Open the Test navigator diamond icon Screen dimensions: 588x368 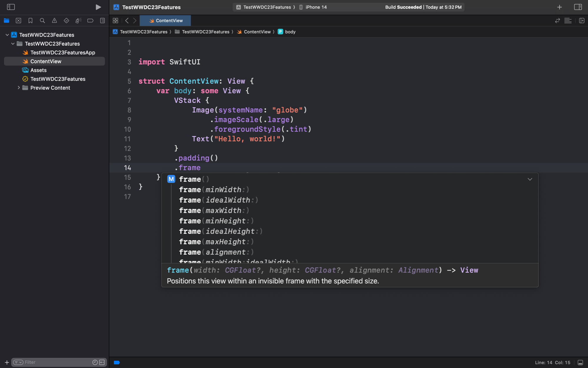tap(66, 21)
